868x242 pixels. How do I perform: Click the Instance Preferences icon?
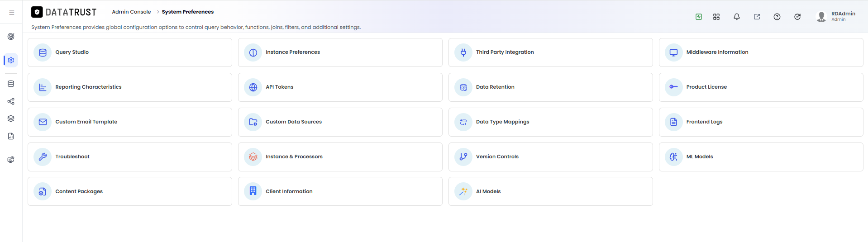(253, 52)
